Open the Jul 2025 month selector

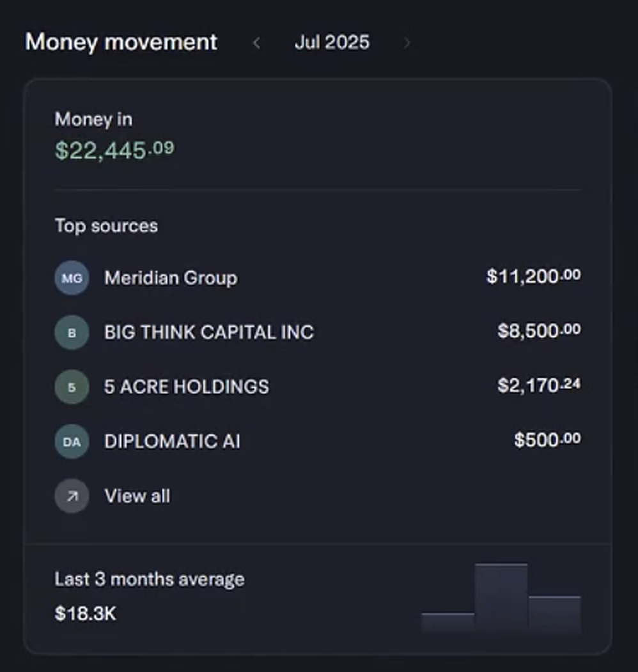[332, 42]
